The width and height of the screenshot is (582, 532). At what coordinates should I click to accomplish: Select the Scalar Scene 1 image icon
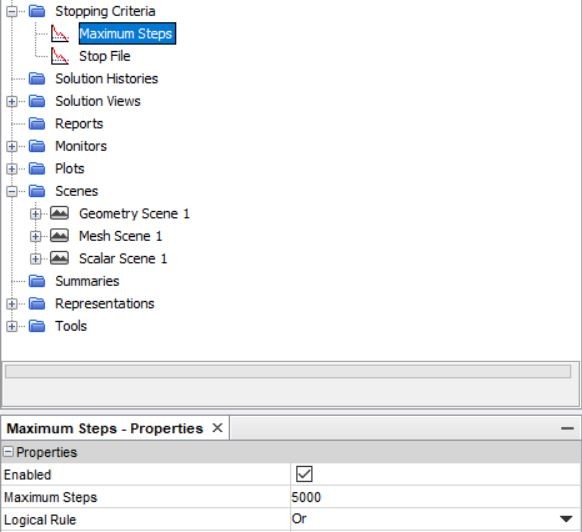(x=59, y=258)
